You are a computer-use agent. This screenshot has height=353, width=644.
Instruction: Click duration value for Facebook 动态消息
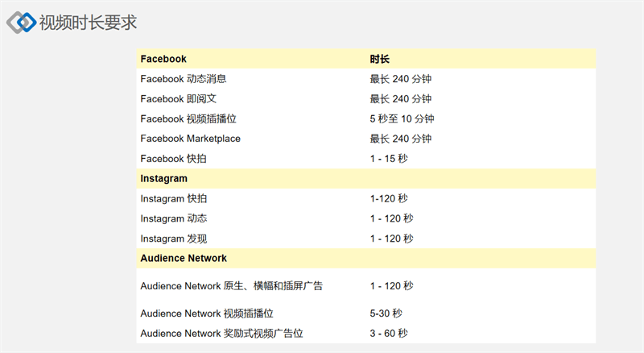(400, 79)
